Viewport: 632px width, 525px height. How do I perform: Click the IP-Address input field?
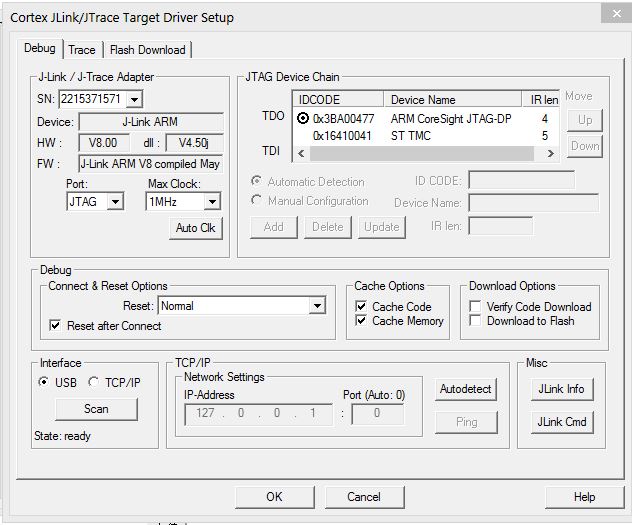258,414
